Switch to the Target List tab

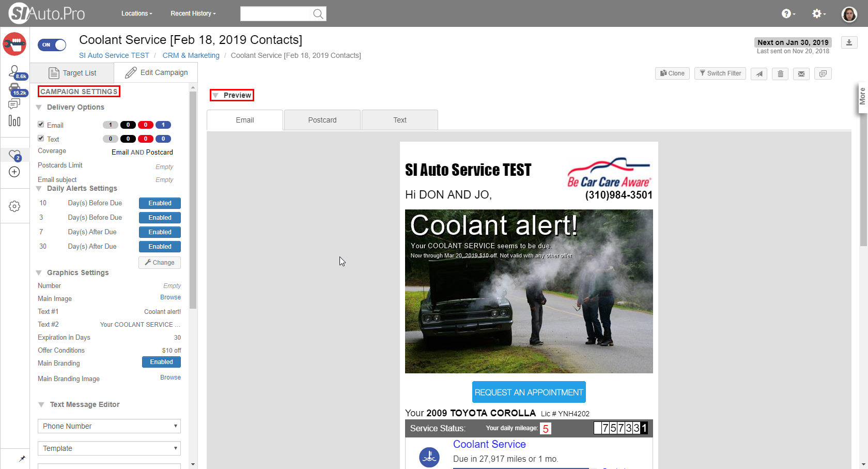point(72,73)
